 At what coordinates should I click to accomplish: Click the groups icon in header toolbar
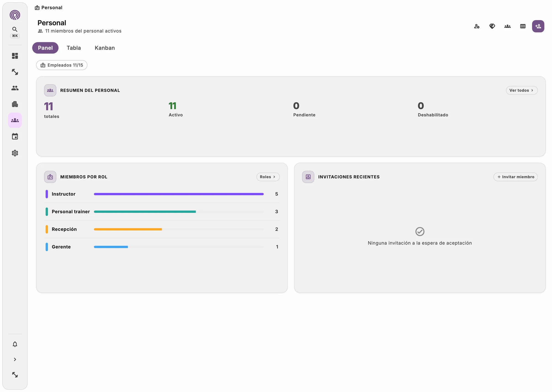tap(507, 26)
